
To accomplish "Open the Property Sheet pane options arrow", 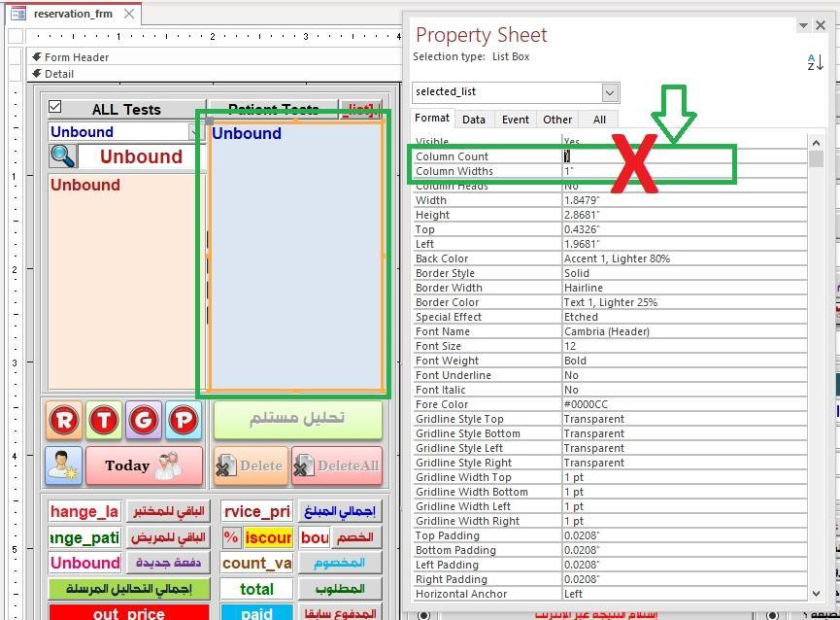I will (x=803, y=25).
